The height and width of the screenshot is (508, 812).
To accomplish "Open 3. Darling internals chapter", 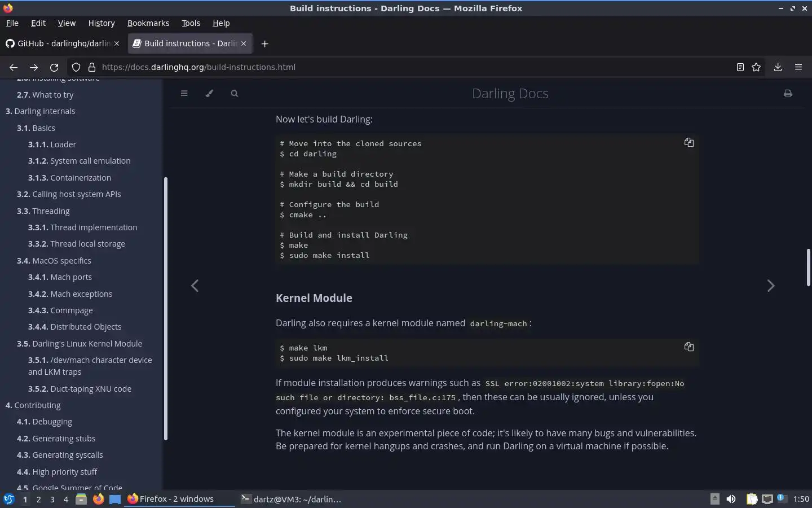I will point(40,111).
